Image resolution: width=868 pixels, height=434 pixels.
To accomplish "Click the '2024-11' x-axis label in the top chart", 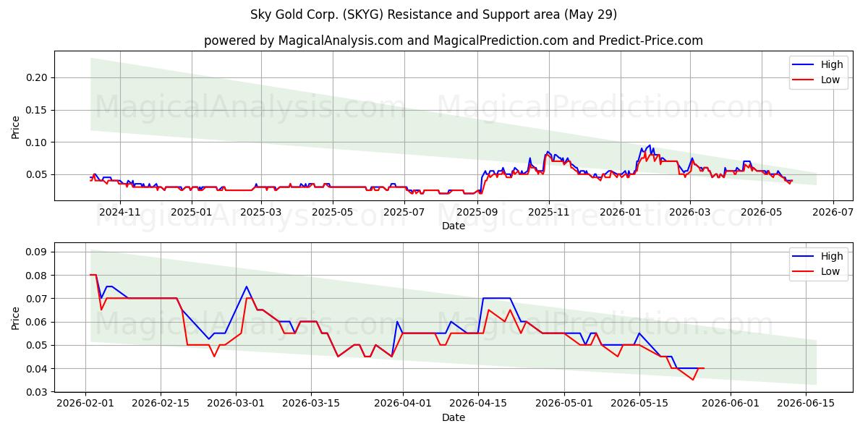I will pyautogui.click(x=119, y=212).
